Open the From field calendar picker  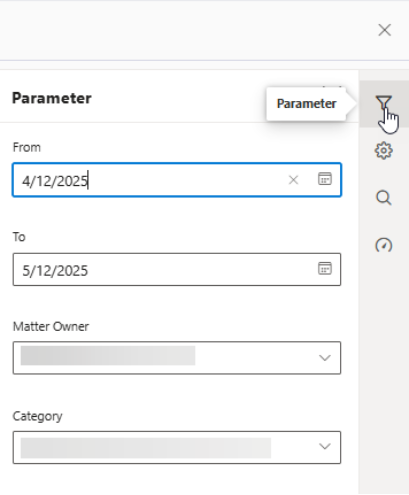click(325, 179)
